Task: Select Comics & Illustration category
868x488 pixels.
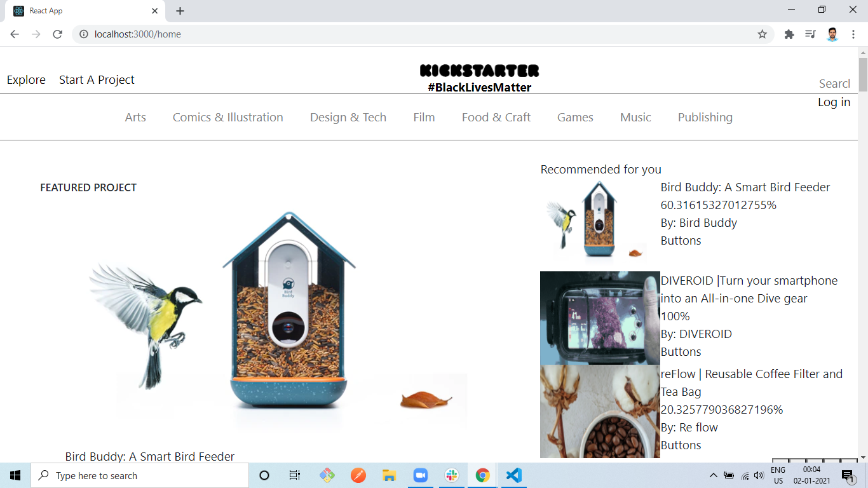Action: pyautogui.click(x=228, y=118)
